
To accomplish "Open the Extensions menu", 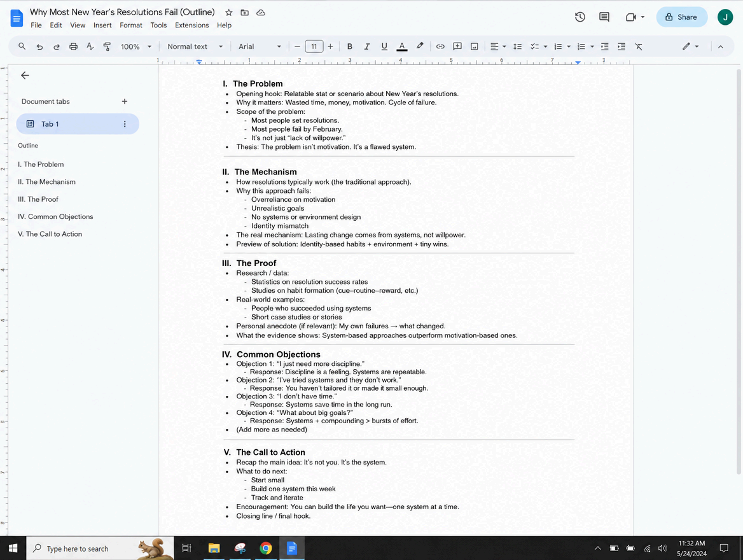I will point(192,25).
